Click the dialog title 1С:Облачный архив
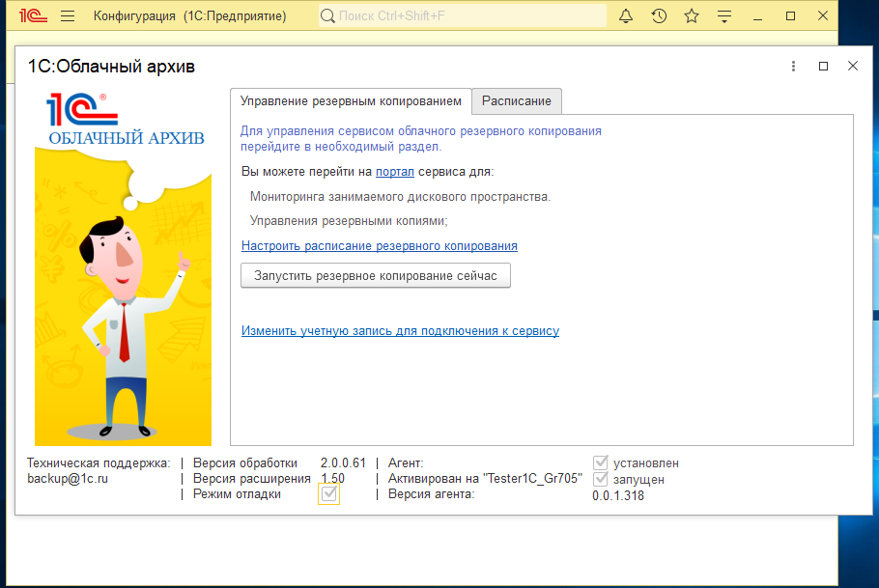Image resolution: width=879 pixels, height=588 pixels. tap(111, 67)
